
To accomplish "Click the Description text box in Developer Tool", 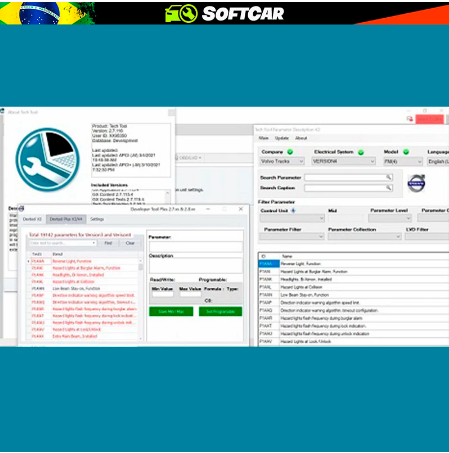I will click(x=196, y=266).
